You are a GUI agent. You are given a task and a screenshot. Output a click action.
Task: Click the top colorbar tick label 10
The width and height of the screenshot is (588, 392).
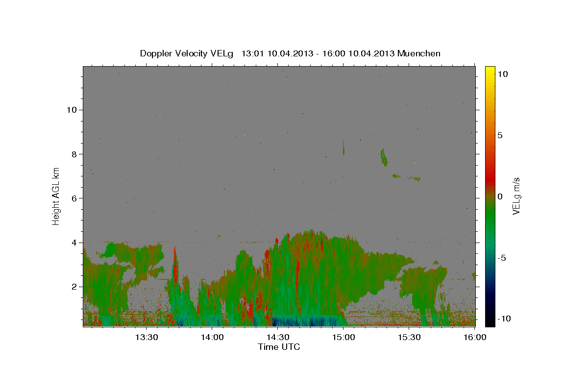502,74
